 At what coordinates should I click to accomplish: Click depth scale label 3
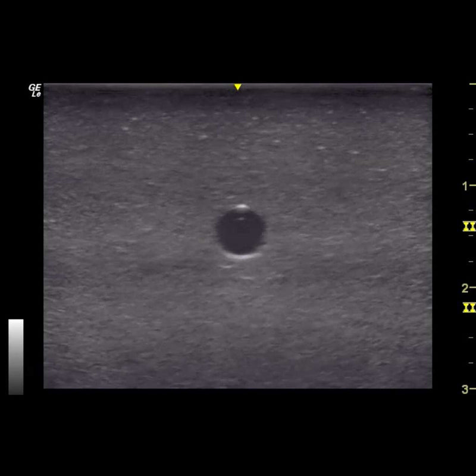(x=465, y=390)
